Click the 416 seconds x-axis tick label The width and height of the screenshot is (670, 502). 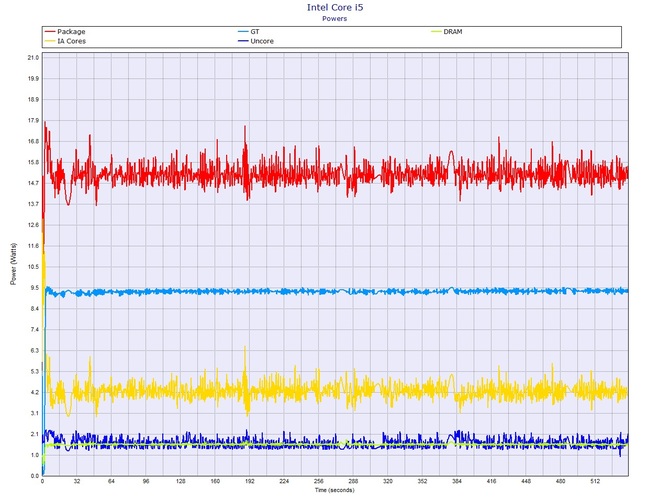click(x=491, y=481)
